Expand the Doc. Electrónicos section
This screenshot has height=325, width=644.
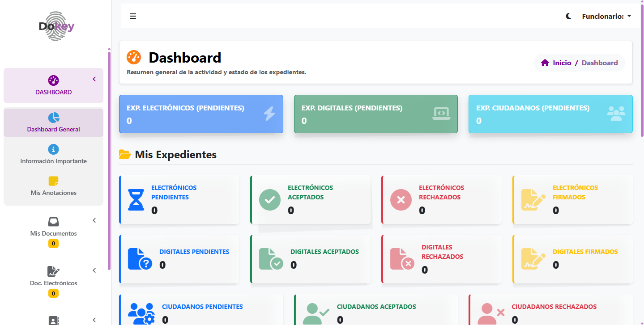pyautogui.click(x=94, y=270)
